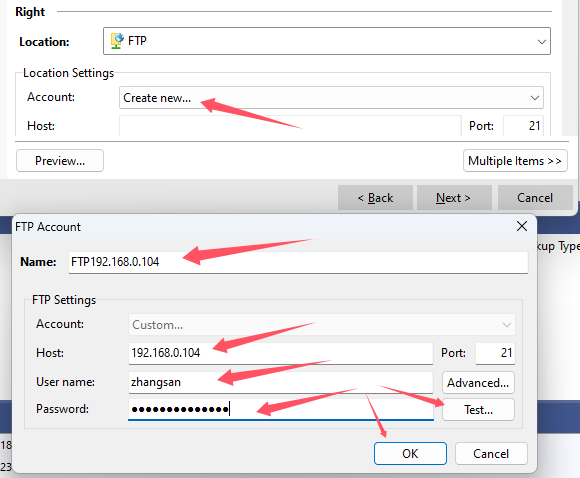Click the Preview... button
580x478 pixels.
point(60,161)
